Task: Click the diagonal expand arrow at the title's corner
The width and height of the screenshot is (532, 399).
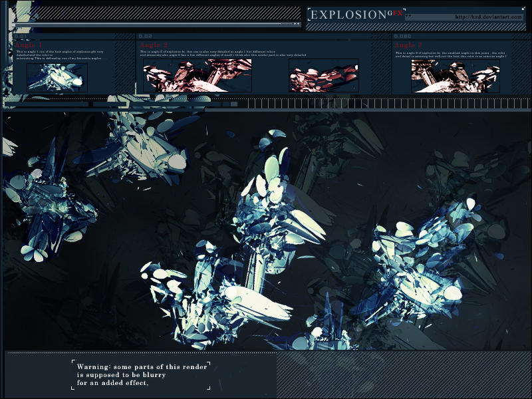Action: 524,8
